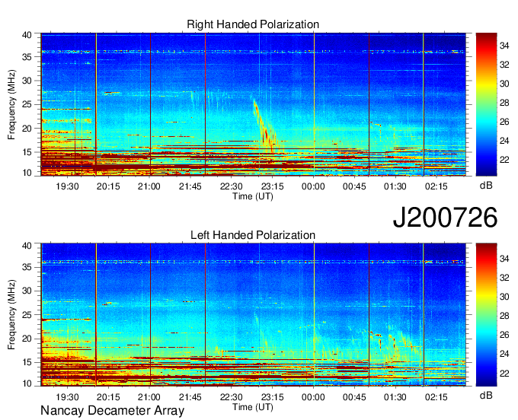This screenshot has height=420, width=518.
Task: Click 10 MHz tick on Left Handed frequency axis
Action: (27, 383)
